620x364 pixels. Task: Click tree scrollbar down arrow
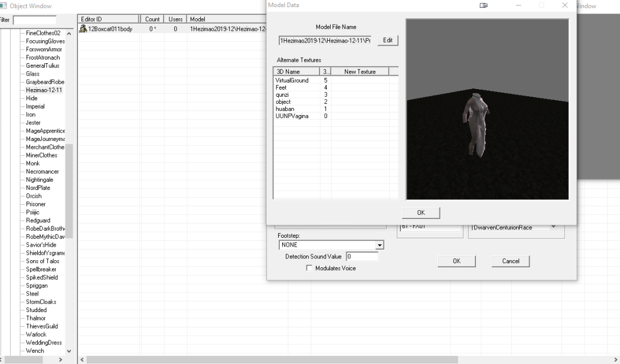69,351
